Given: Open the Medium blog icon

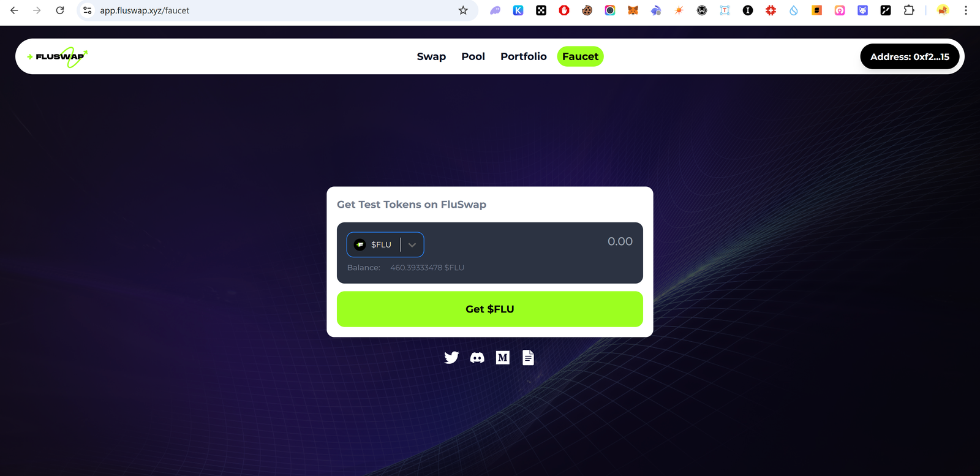Looking at the screenshot, I should tap(503, 357).
